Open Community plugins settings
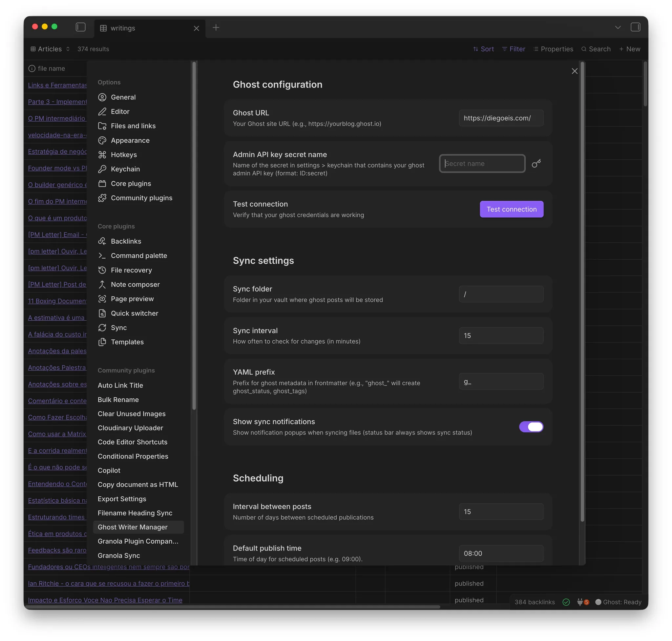Viewport: 672px width, 641px height. [x=138, y=198]
